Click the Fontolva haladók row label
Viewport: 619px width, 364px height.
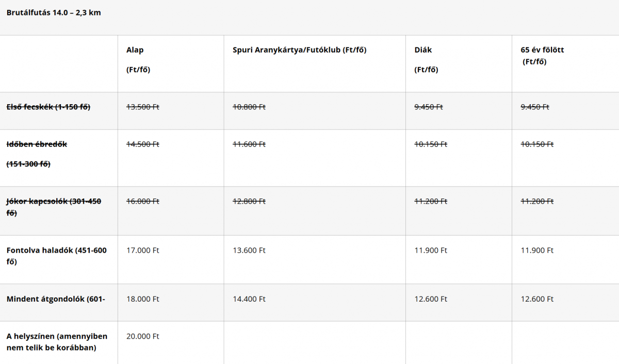(57, 250)
